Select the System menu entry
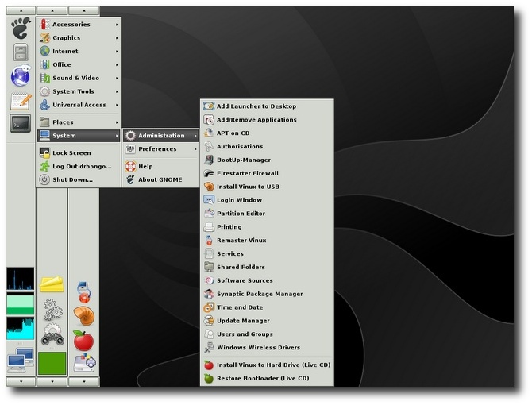This screenshot has width=532, height=405. (79, 136)
